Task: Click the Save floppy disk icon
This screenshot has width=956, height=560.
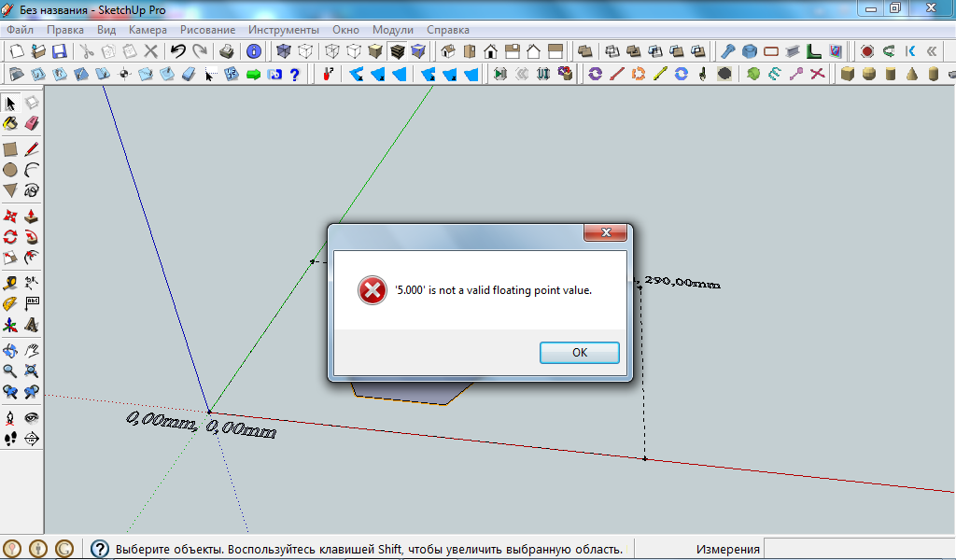Action: (58, 51)
